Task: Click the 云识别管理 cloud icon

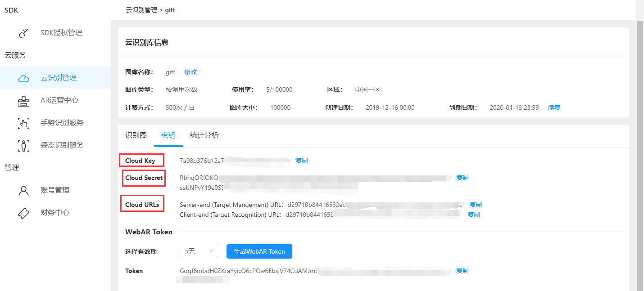Action: tap(24, 78)
